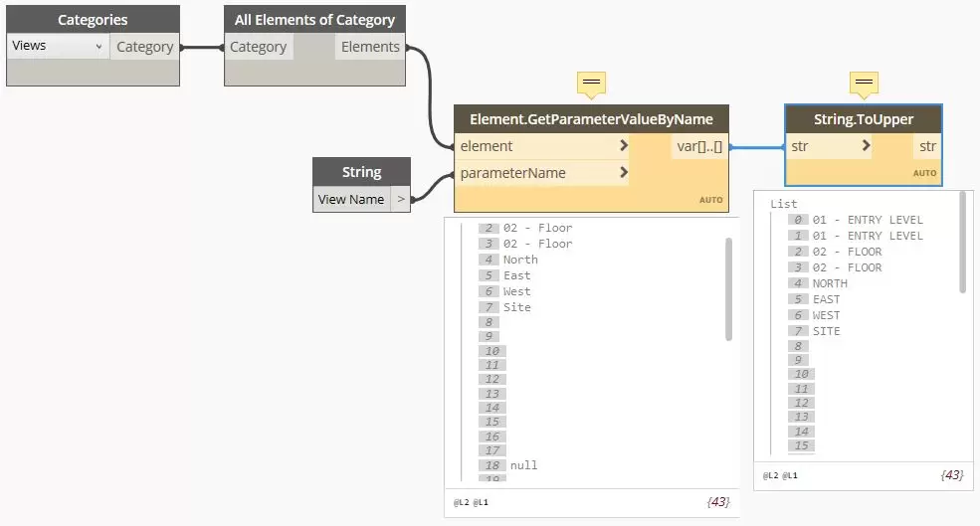Select the String.ToUpper node title
Viewport: 980px width, 526px height.
(863, 119)
